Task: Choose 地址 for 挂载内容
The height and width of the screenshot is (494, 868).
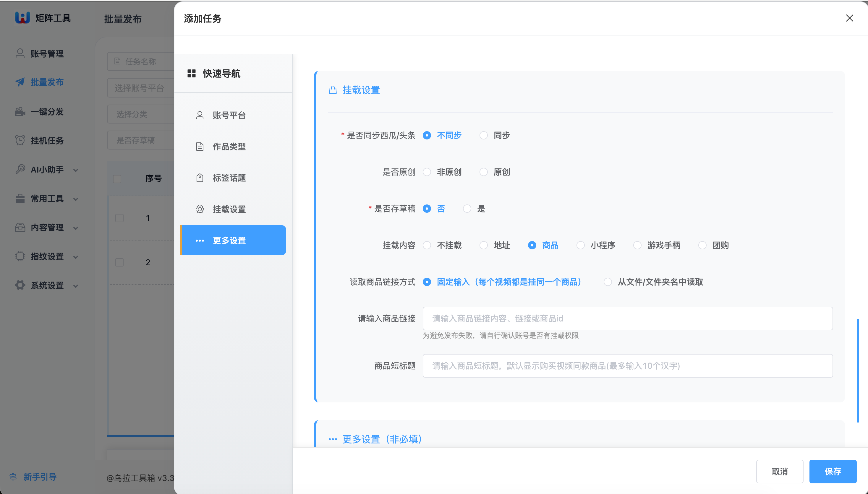Action: pyautogui.click(x=495, y=245)
